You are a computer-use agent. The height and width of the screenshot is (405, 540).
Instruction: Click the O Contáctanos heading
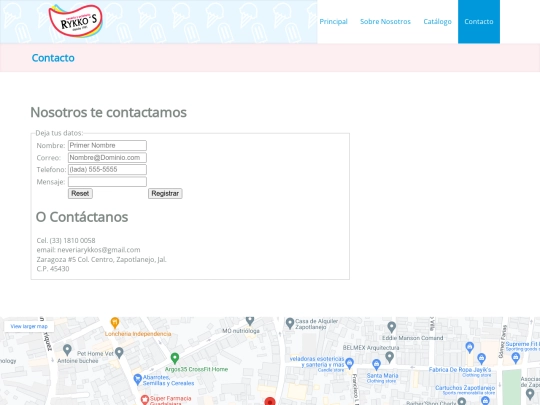(x=82, y=217)
